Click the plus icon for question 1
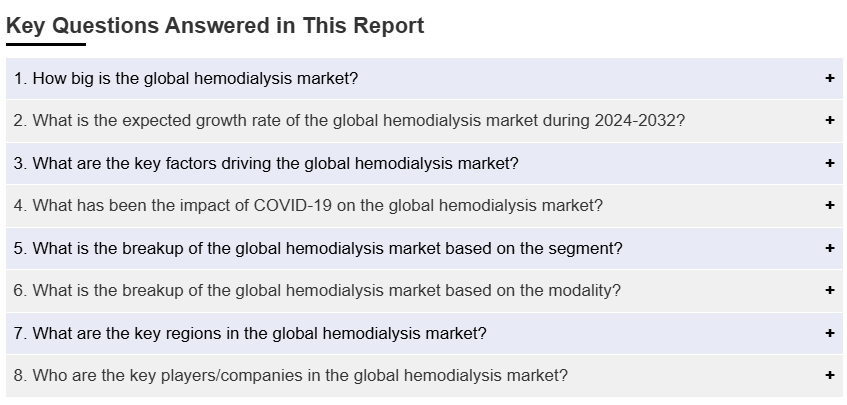847x405 pixels. pyautogui.click(x=830, y=78)
